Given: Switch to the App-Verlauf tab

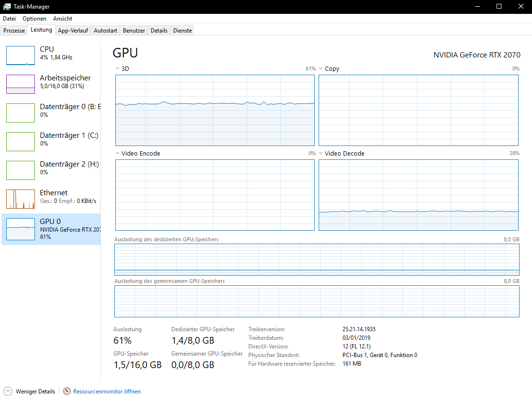Looking at the screenshot, I should tap(73, 31).
